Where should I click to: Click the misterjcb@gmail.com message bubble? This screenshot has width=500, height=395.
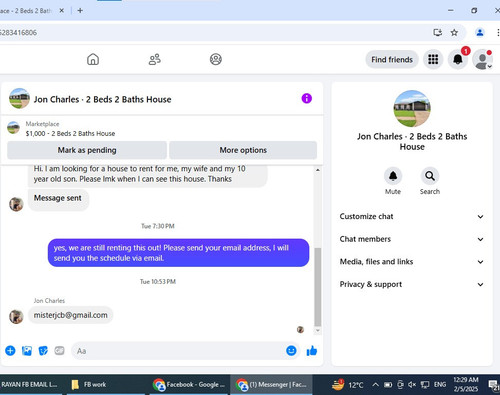click(x=70, y=315)
